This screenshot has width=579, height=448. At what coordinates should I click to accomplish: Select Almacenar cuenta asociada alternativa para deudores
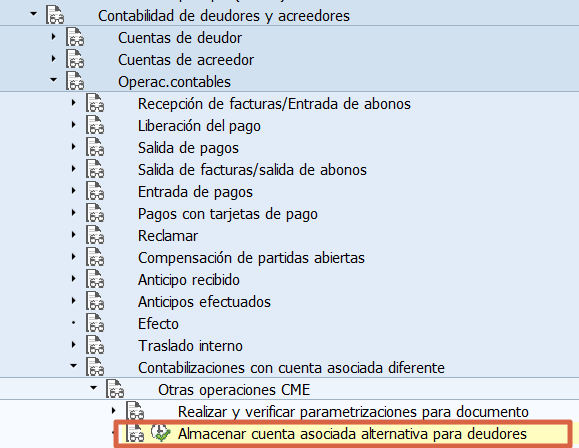coord(352,434)
